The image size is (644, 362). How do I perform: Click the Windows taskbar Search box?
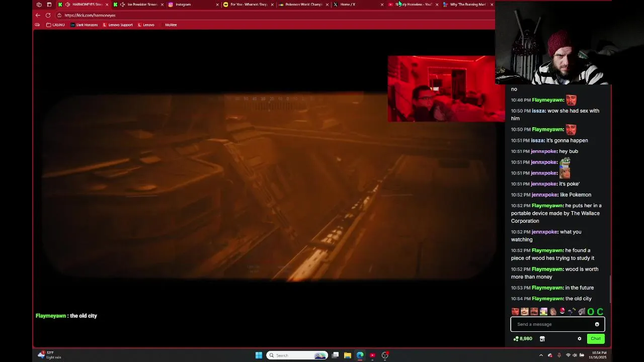click(297, 355)
